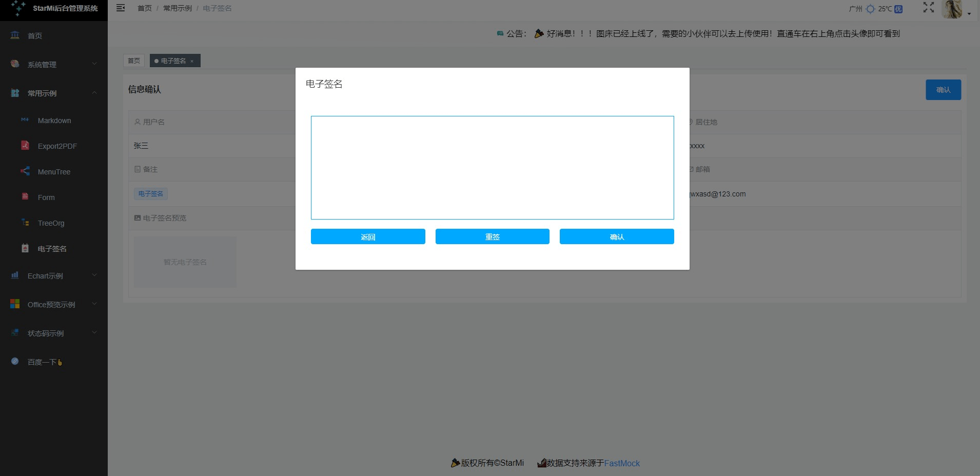Click the TreeOrg hierarchy icon

point(25,222)
